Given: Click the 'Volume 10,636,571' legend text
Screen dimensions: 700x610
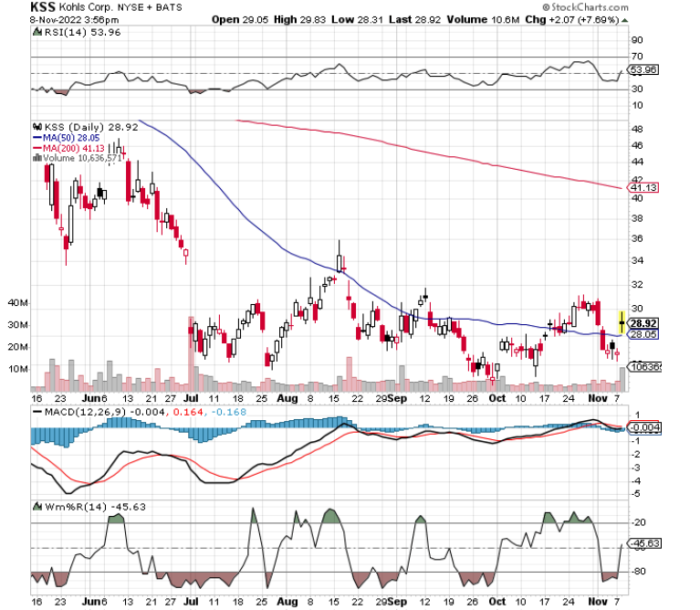Looking at the screenshot, I should click(x=82, y=158).
